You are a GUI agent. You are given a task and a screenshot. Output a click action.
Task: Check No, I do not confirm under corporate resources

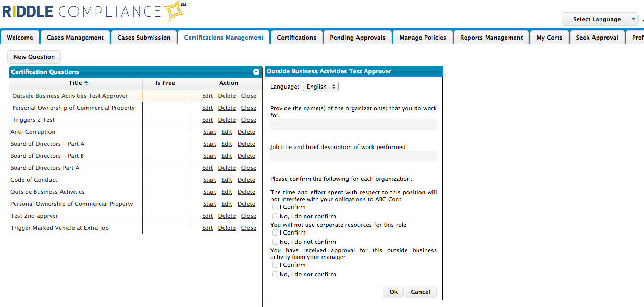click(275, 242)
